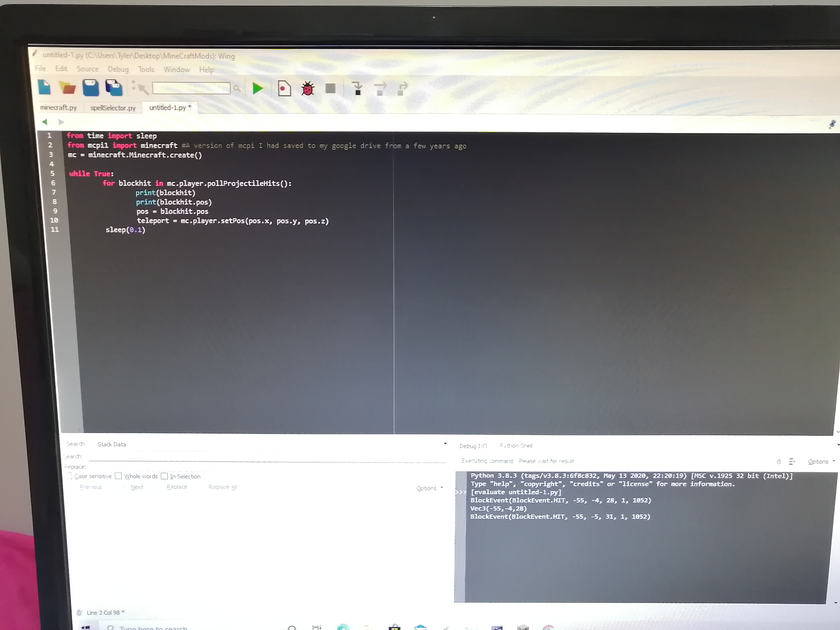The image size is (840, 630).
Task: Run the script with the green play button
Action: [x=258, y=88]
